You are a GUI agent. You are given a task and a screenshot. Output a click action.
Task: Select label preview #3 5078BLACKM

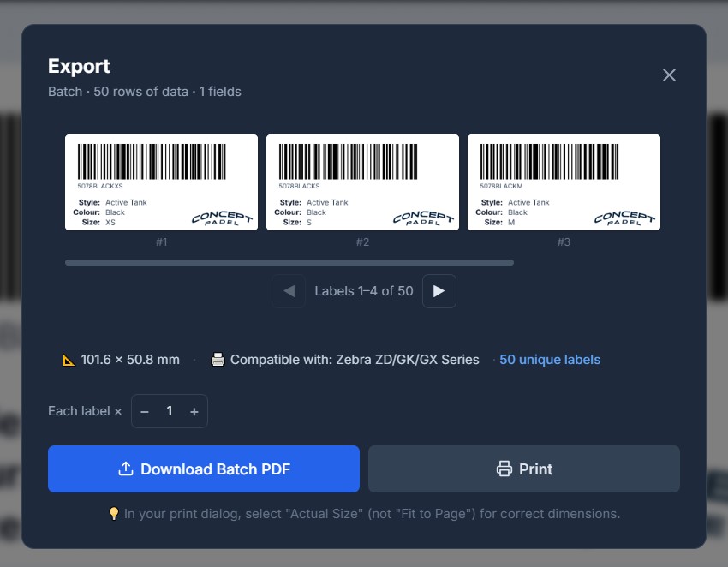564,182
